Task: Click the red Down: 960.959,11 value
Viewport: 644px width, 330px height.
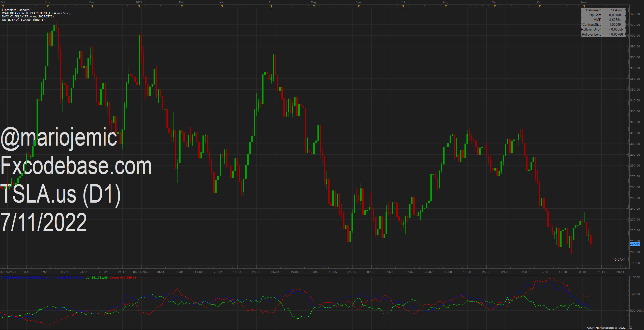Action: click(x=123, y=278)
